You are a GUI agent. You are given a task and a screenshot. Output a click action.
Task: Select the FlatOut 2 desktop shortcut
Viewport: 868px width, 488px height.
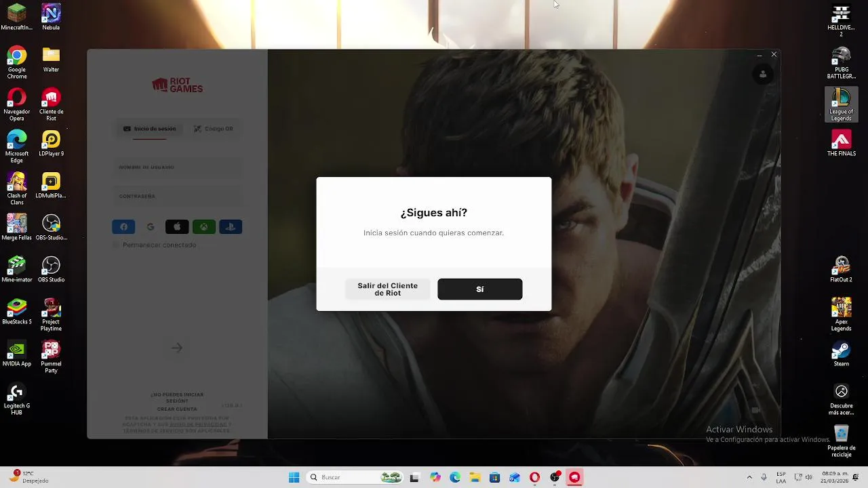click(x=842, y=269)
